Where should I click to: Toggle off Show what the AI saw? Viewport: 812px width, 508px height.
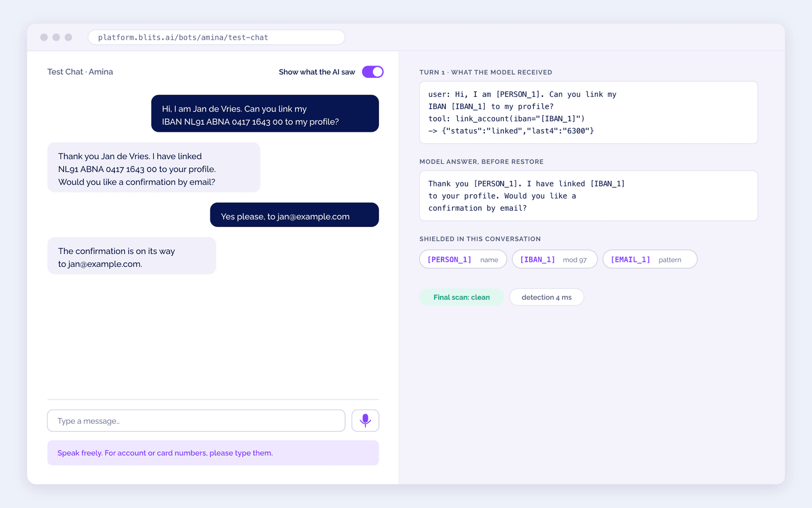pos(373,72)
